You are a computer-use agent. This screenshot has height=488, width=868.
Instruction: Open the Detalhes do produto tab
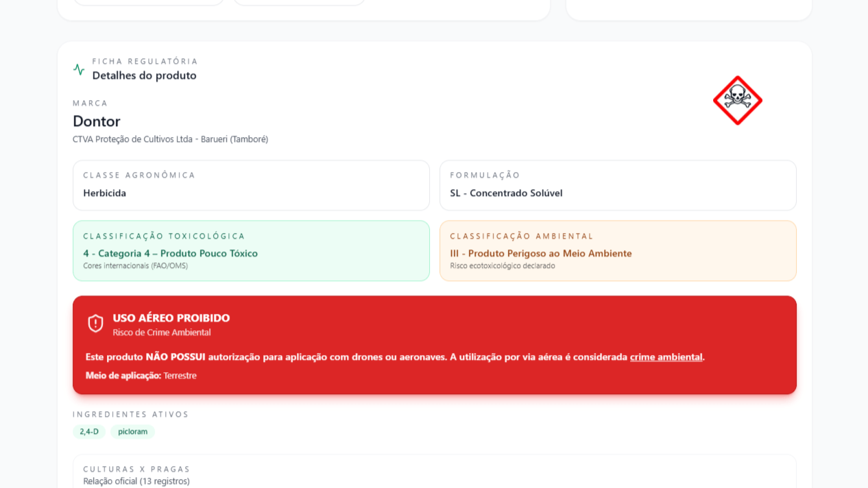[144, 75]
